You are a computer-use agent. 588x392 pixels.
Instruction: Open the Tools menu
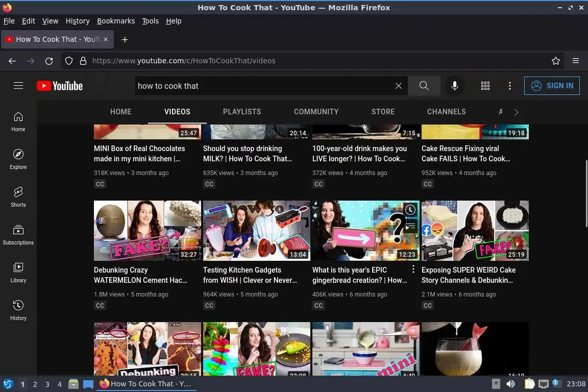coord(151,21)
